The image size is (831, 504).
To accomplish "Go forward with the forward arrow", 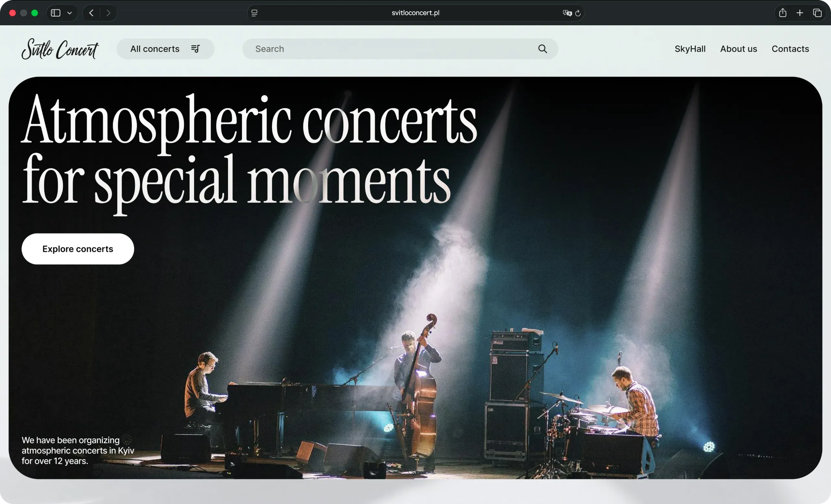I will [x=108, y=13].
